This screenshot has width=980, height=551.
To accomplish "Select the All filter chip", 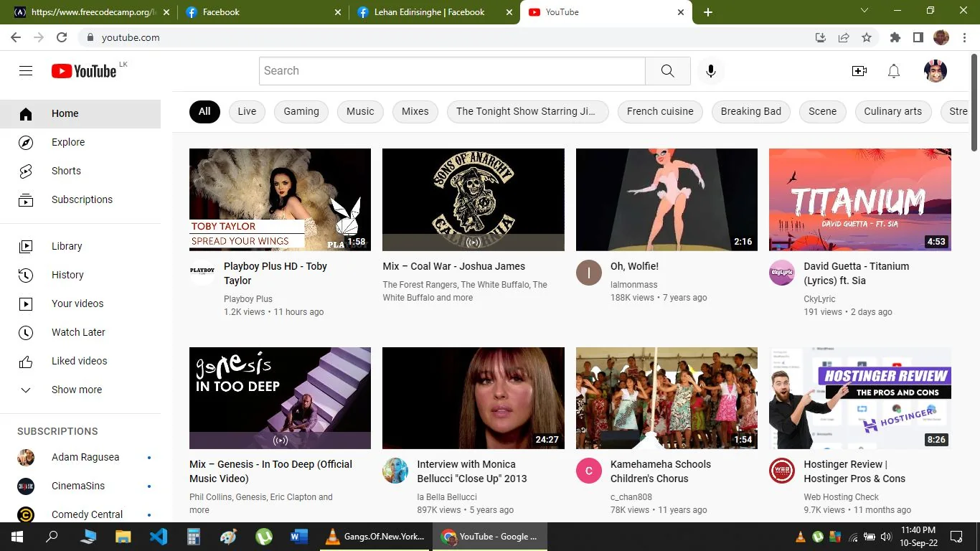I will (x=204, y=111).
